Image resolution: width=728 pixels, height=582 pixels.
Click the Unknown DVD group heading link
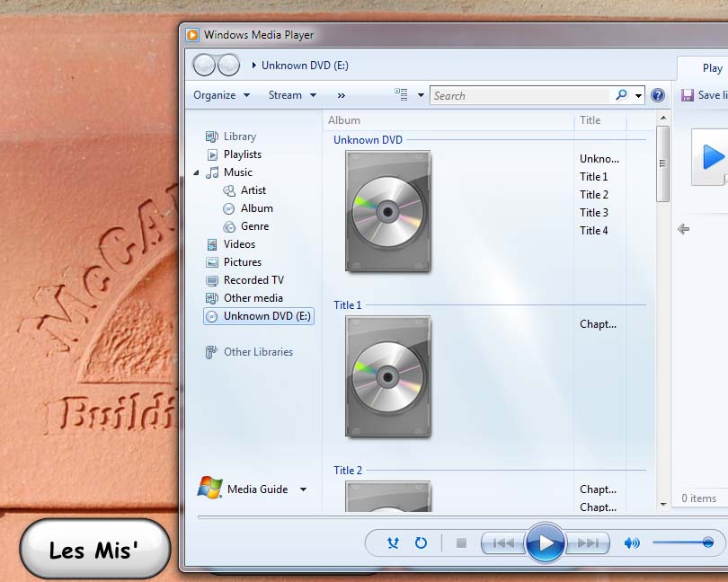368,140
